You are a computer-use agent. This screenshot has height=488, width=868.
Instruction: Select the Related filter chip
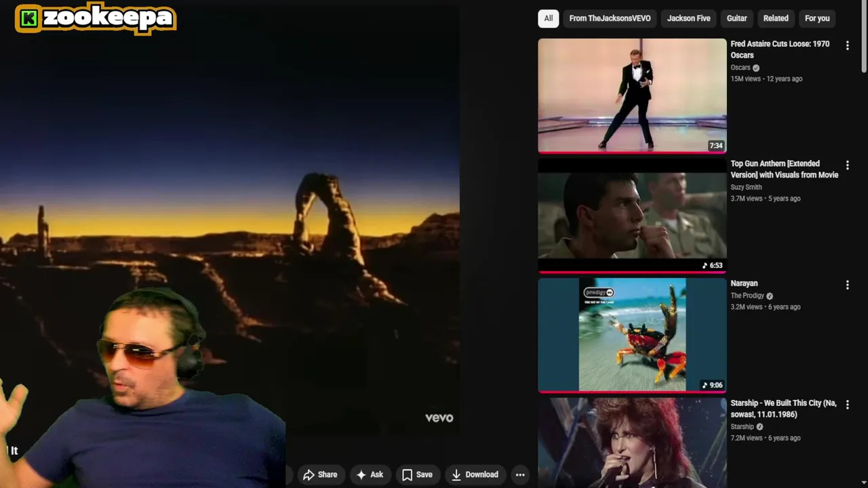tap(776, 18)
